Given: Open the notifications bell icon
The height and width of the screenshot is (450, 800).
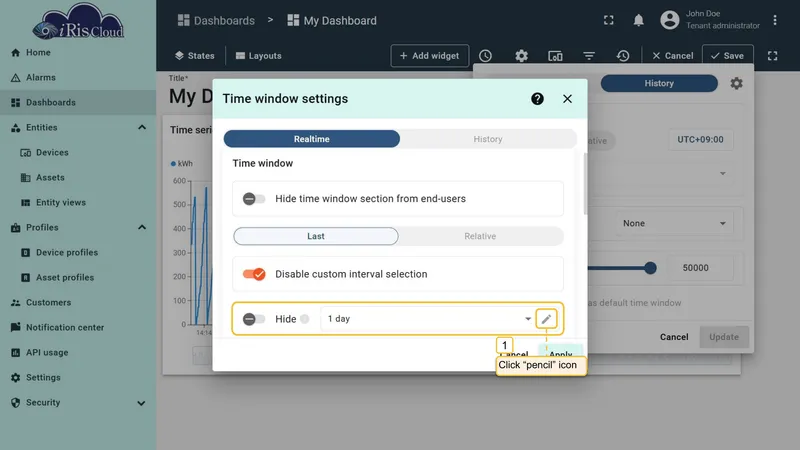Looking at the screenshot, I should click(638, 20).
